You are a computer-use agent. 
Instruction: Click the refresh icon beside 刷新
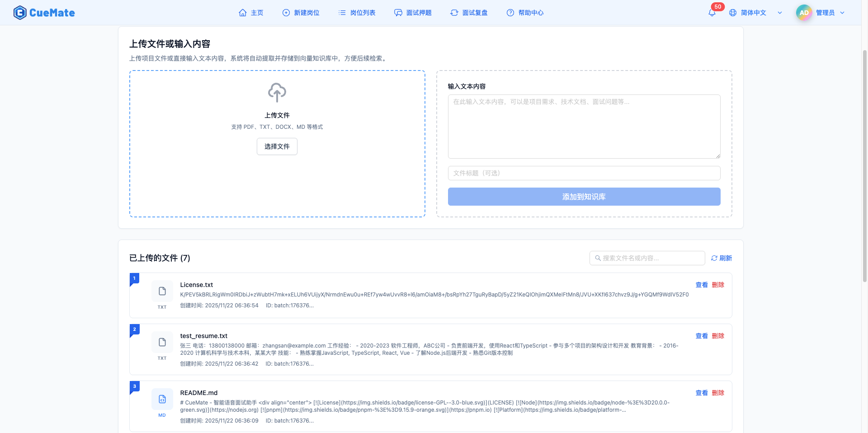click(714, 258)
